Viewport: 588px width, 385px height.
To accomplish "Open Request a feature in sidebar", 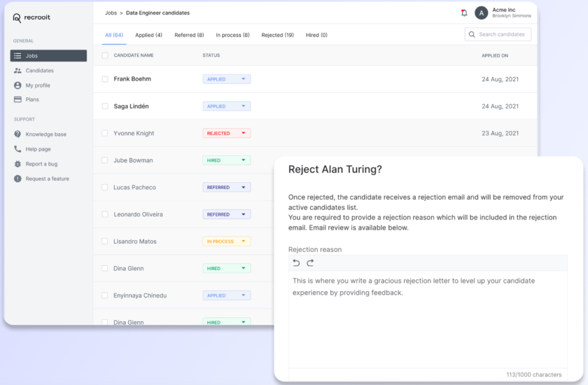I will click(47, 179).
